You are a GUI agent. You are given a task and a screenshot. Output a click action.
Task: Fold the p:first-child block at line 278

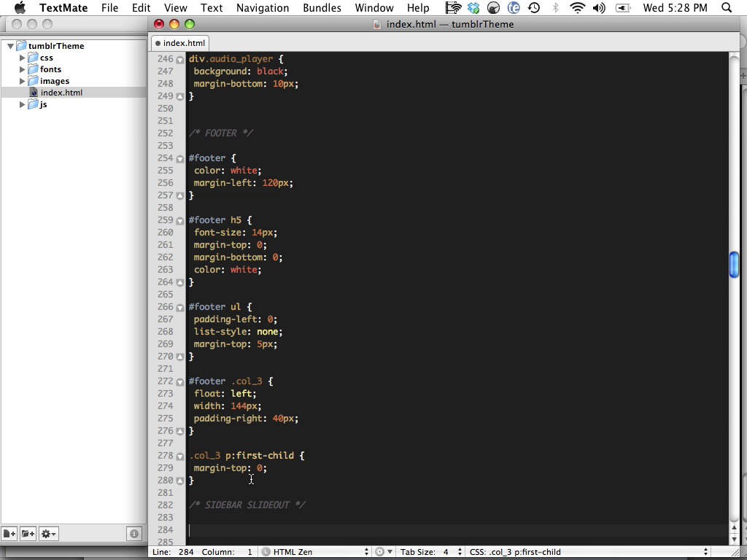pyautogui.click(x=179, y=456)
